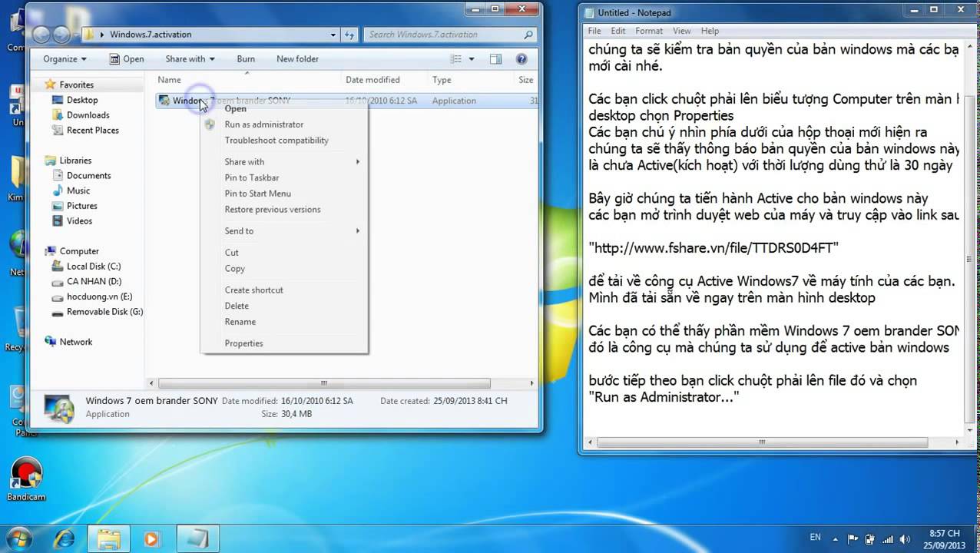Click the Network icon in navigation pane
The width and height of the screenshot is (980, 553).
51,342
